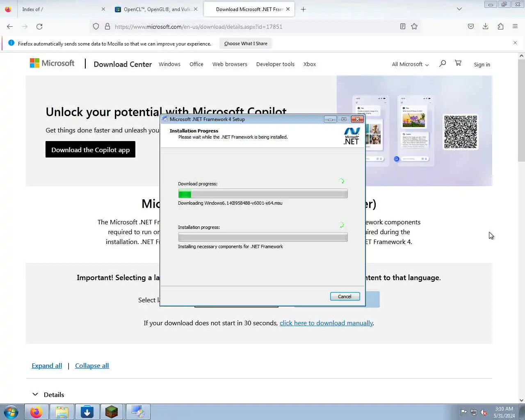Click the site padlock icon

pos(107,26)
